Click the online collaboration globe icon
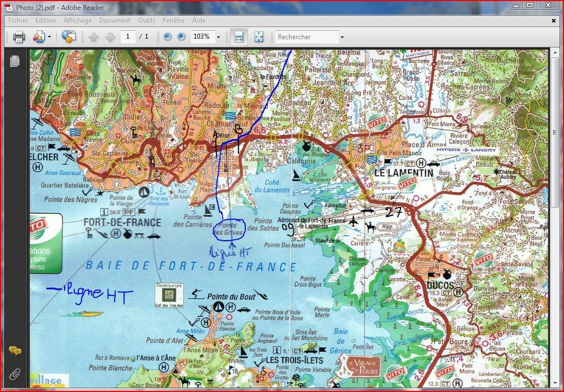This screenshot has width=564, height=392. (68, 37)
